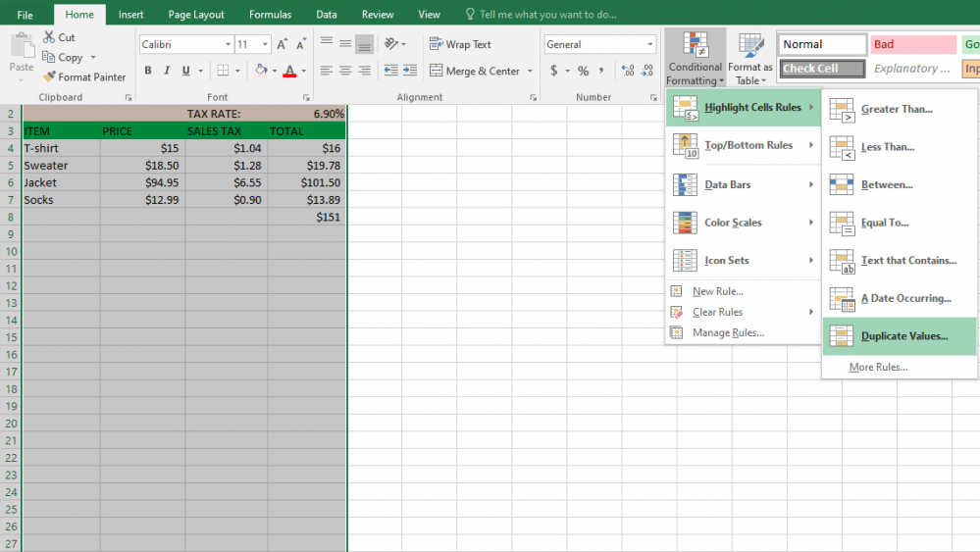Toggle Italic formatting

[x=167, y=71]
